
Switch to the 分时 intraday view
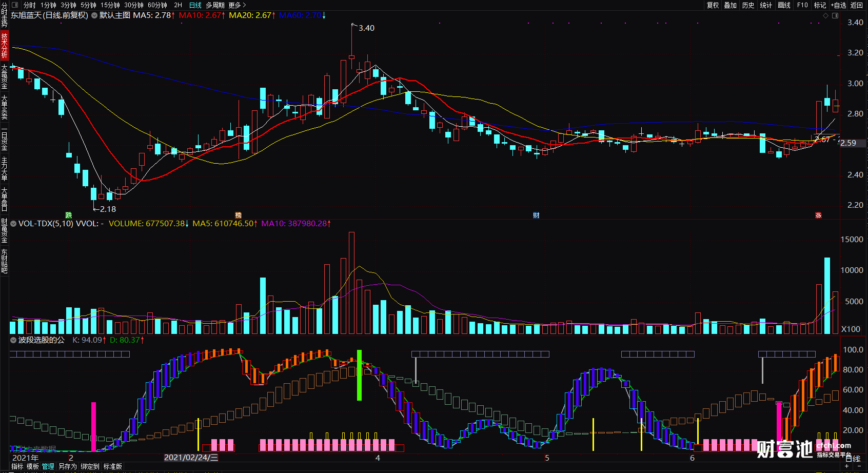(30, 5)
